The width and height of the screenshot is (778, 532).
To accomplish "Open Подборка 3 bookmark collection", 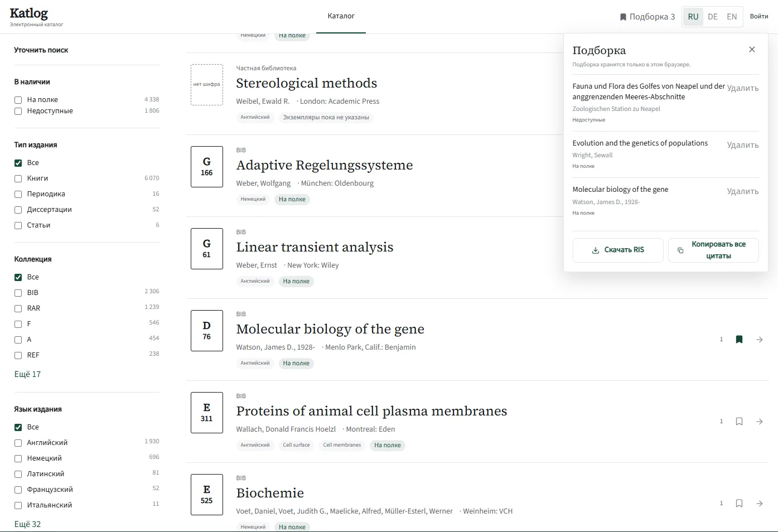I will 647,17.
